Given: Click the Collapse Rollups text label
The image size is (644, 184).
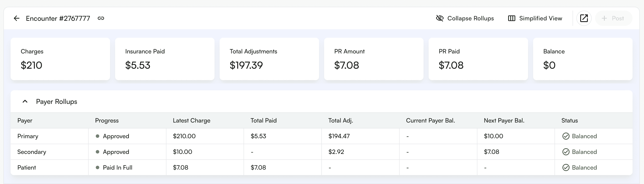Looking at the screenshot, I should (470, 18).
